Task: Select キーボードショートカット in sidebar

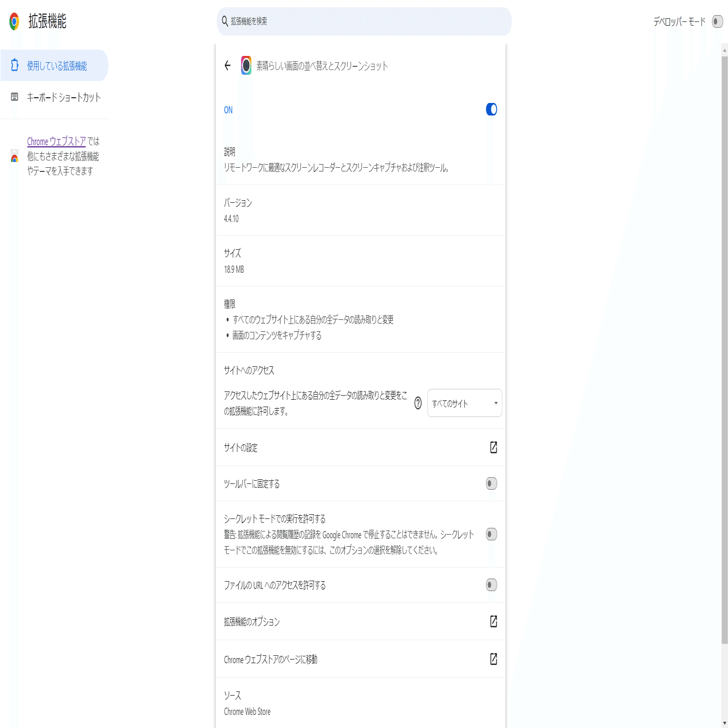Action: [x=54, y=97]
